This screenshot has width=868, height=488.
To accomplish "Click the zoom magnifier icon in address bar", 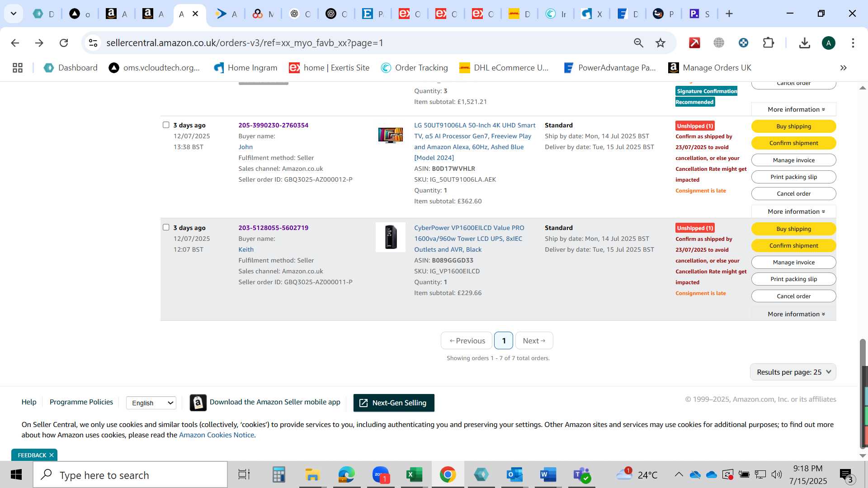I will coord(638,43).
